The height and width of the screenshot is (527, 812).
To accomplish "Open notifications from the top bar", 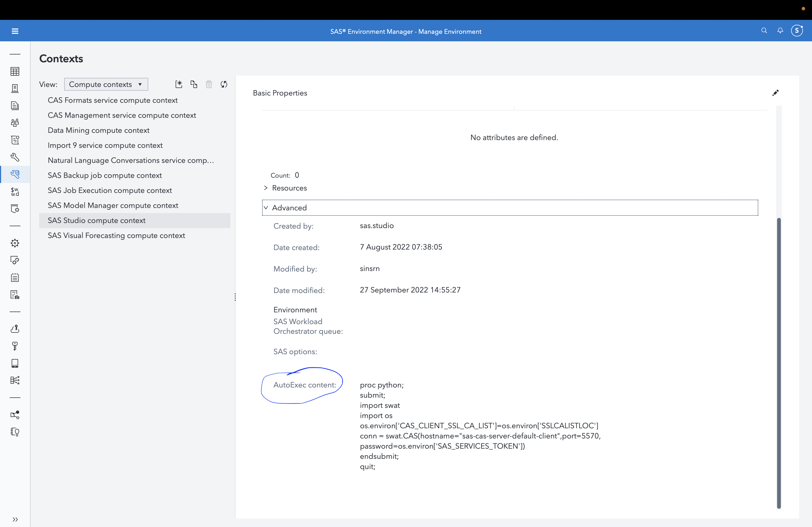I will [780, 30].
